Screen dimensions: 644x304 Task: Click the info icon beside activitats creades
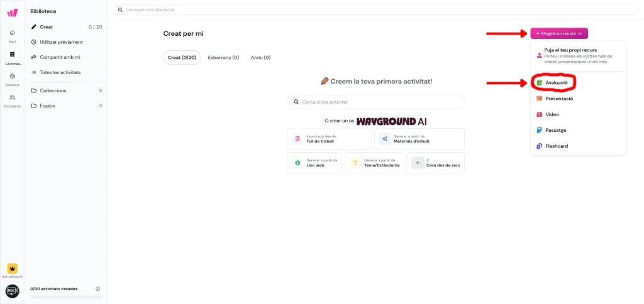click(97, 289)
